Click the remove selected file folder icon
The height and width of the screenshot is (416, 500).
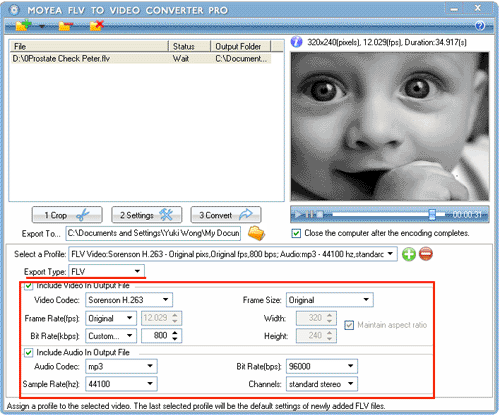pos(65,26)
